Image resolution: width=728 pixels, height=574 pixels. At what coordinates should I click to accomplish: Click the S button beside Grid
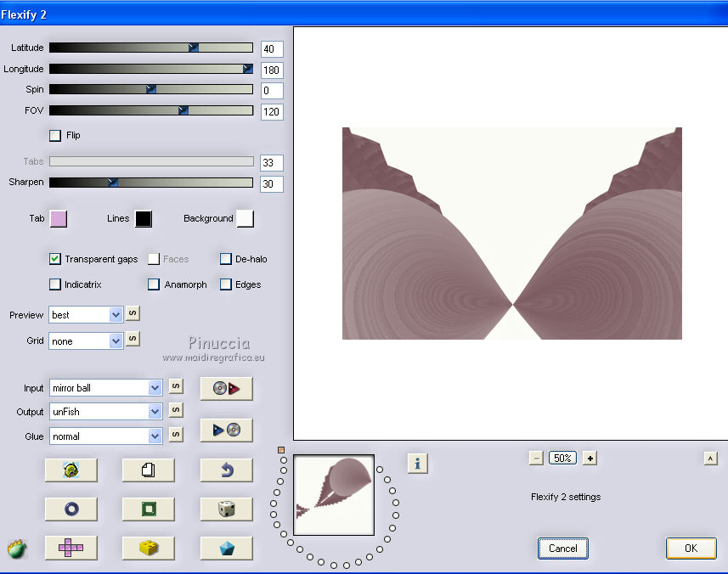click(133, 339)
